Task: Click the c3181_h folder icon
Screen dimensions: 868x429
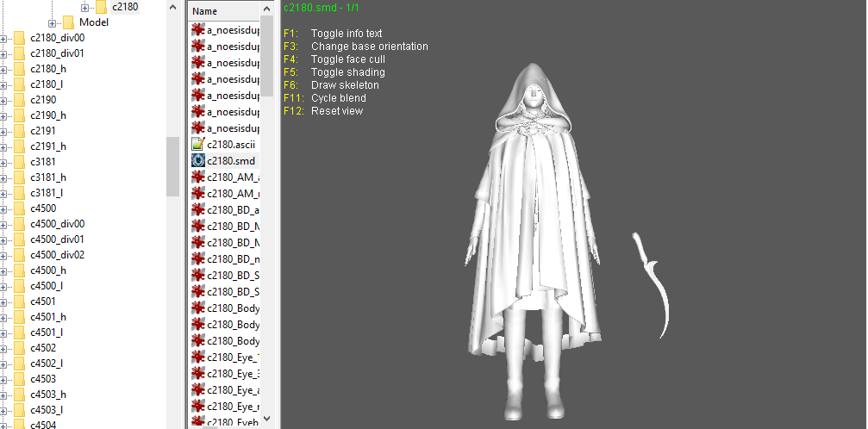Action: (19, 177)
